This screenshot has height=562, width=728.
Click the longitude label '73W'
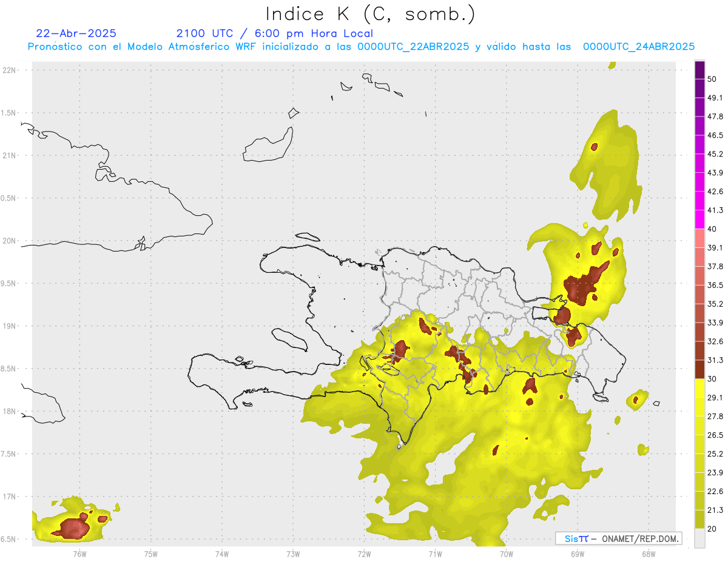(293, 554)
